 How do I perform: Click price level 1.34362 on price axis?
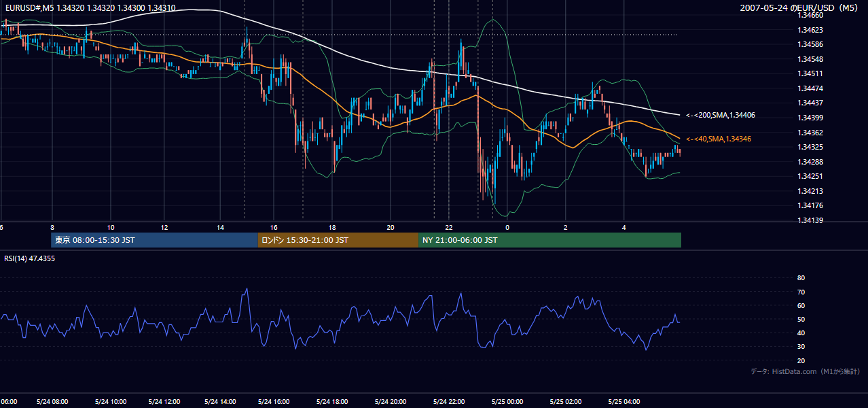click(x=811, y=133)
